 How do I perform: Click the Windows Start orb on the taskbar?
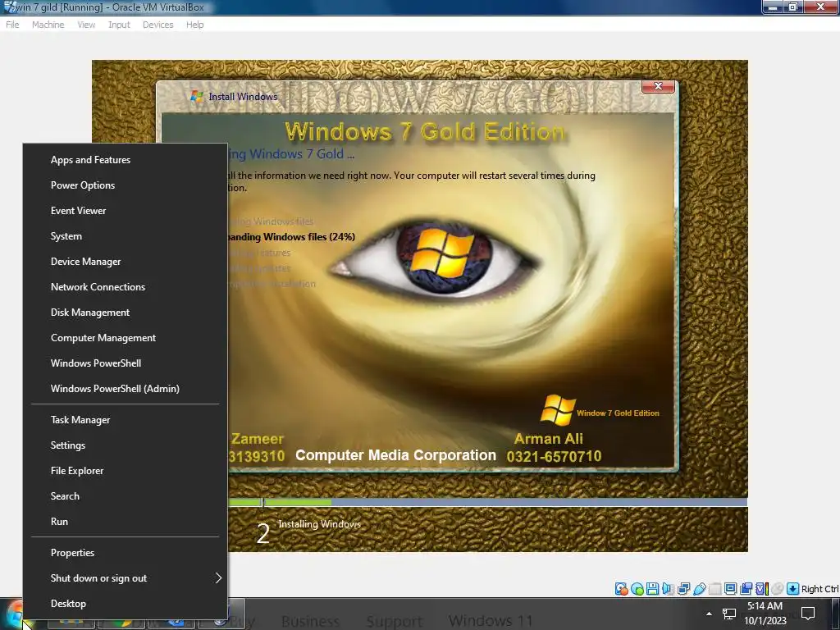15,614
